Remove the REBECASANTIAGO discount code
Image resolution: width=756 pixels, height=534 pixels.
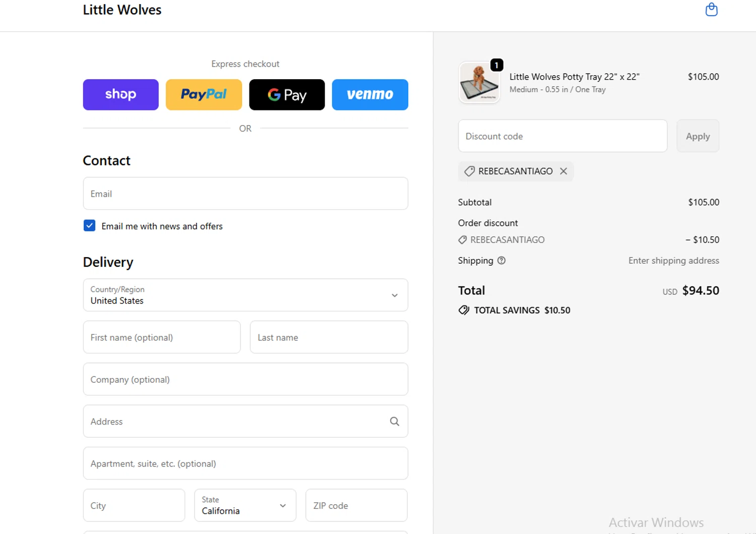pos(563,171)
